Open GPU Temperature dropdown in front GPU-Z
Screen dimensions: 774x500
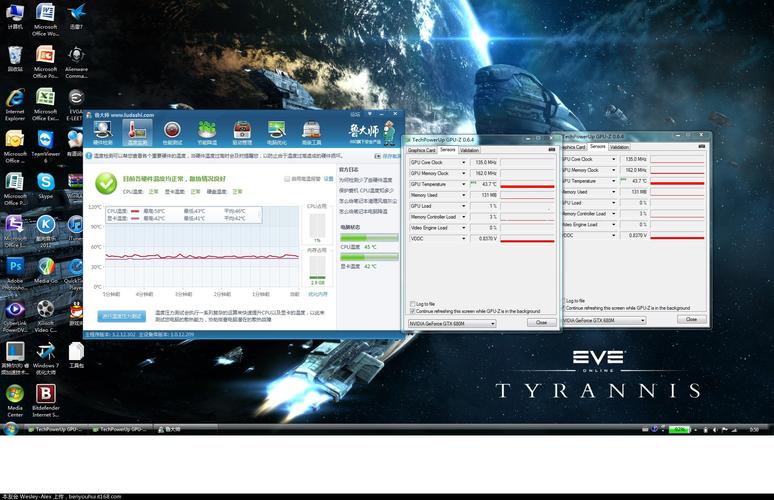pyautogui.click(x=463, y=184)
